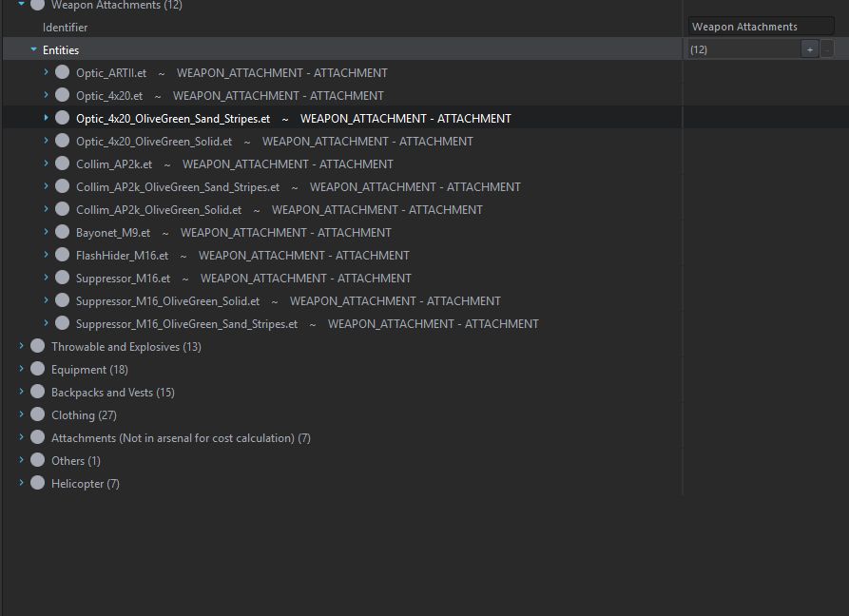
Task: Click the circle icon beside Bayonet_M9.et
Action: pyautogui.click(x=63, y=232)
